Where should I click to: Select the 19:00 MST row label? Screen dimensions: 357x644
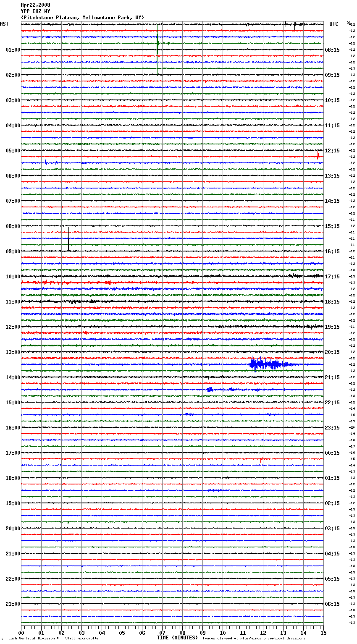13,503
